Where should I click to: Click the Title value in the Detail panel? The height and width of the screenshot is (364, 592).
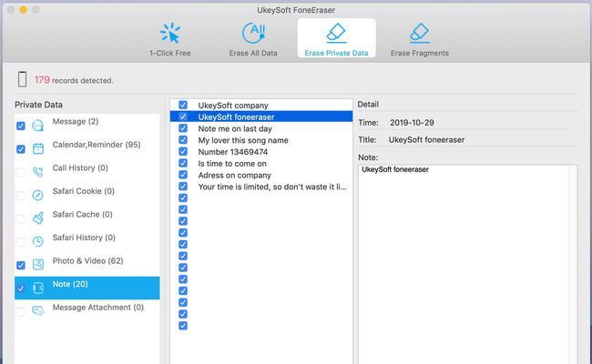point(426,139)
